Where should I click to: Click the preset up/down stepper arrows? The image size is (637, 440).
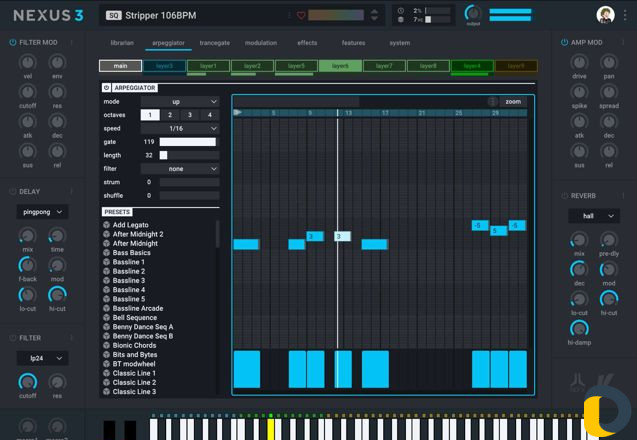pos(374,15)
